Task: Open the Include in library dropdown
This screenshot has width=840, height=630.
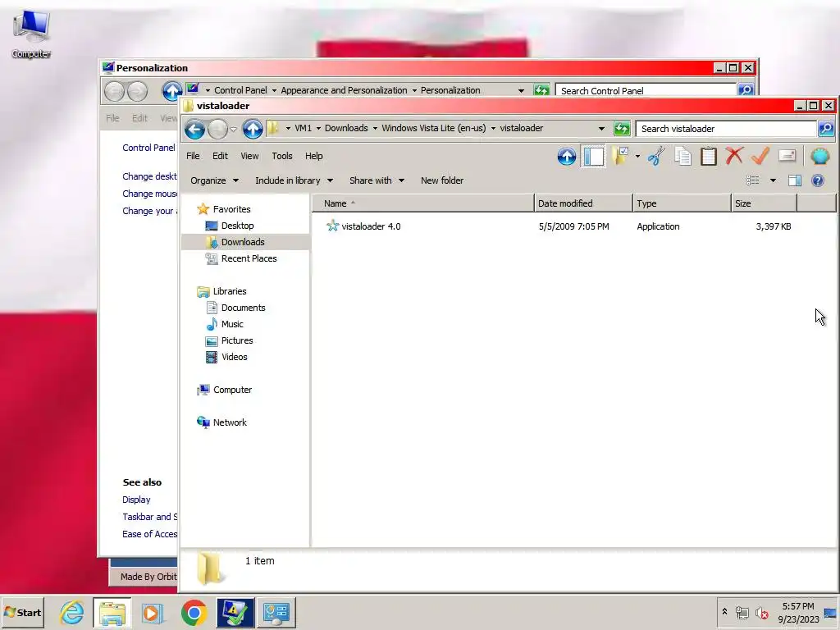Action: click(x=294, y=180)
